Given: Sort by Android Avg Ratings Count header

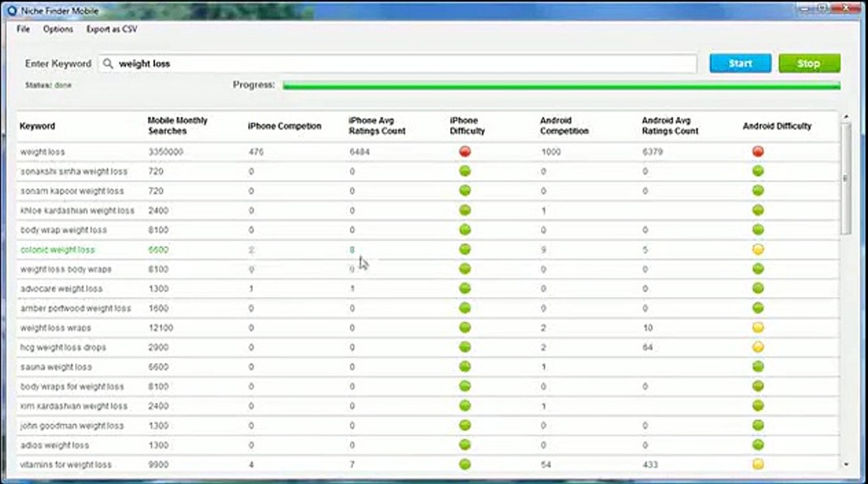Looking at the screenshot, I should click(x=670, y=126).
